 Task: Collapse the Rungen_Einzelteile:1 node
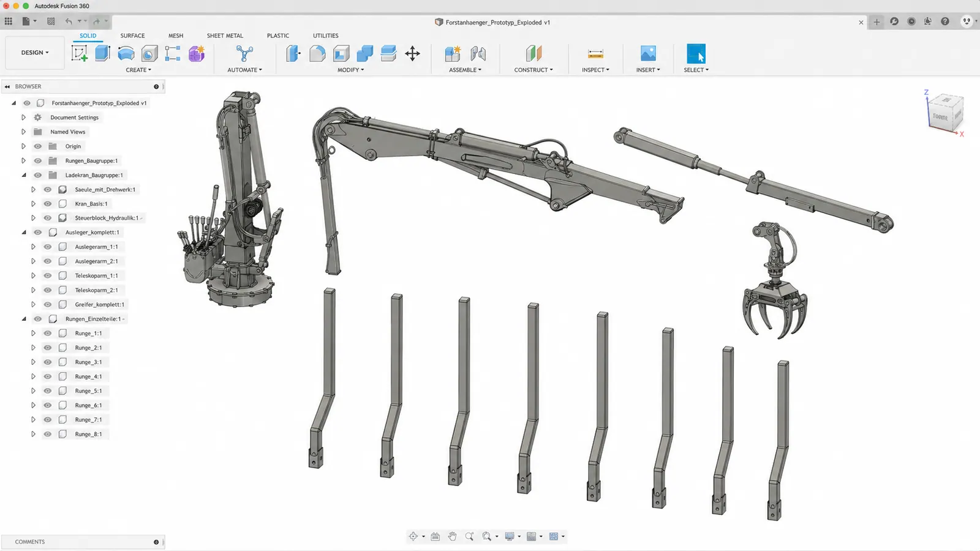coord(24,319)
